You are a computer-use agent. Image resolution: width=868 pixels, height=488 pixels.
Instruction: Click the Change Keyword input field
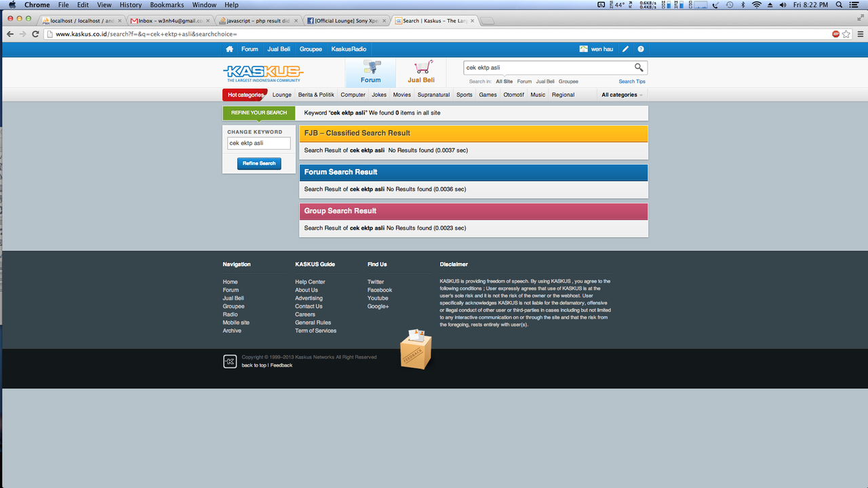[x=259, y=143]
